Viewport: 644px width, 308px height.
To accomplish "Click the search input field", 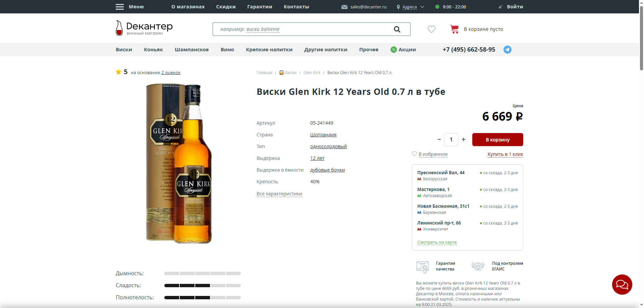I will pos(302,29).
